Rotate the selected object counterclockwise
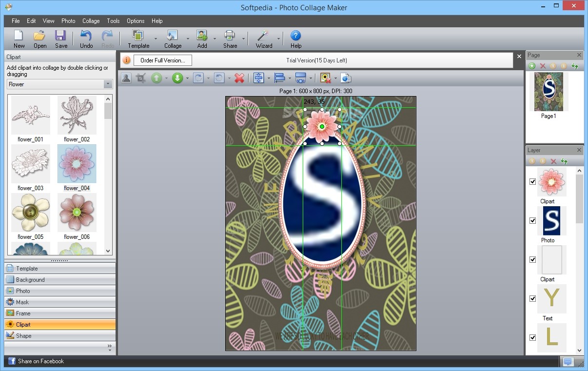 pyautogui.click(x=219, y=78)
